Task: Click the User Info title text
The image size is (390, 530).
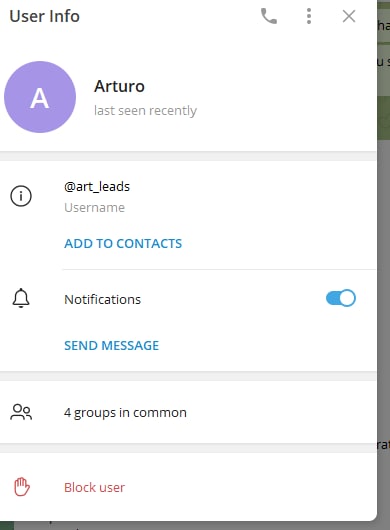Action: tap(45, 16)
